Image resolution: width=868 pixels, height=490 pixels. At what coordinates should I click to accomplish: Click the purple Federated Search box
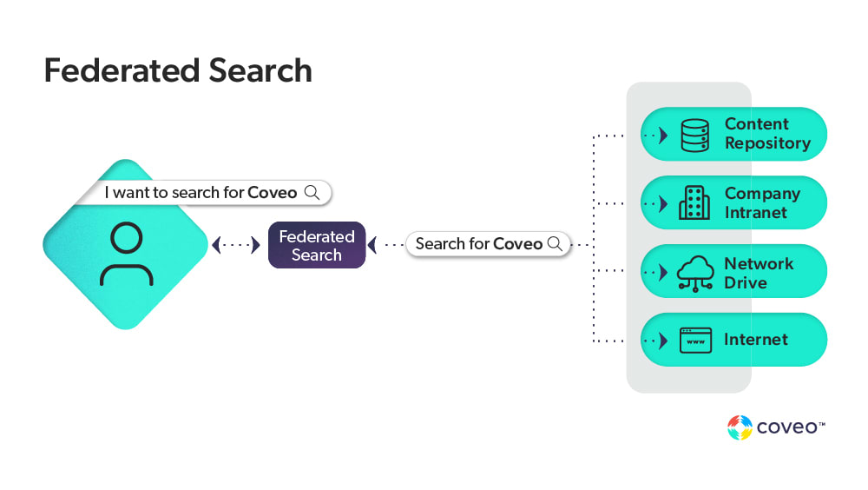tap(317, 245)
